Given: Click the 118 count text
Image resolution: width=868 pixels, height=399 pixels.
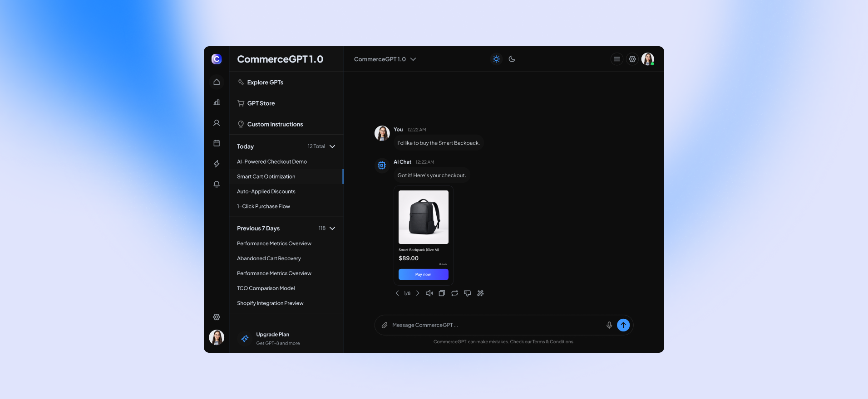Looking at the screenshot, I should tap(322, 229).
